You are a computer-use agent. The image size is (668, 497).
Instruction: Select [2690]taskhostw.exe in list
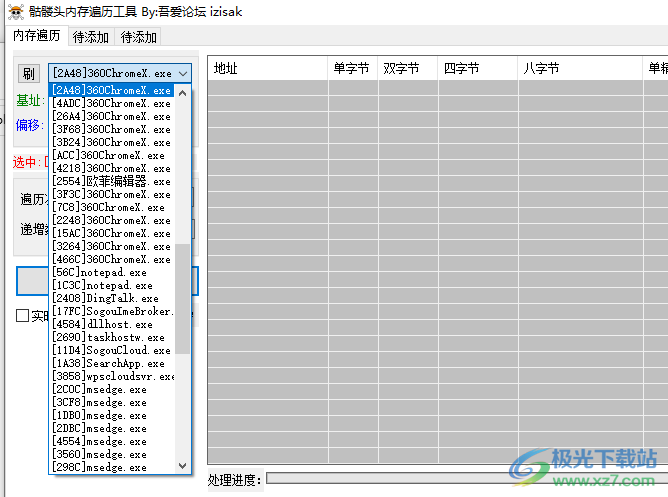pyautogui.click(x=109, y=338)
